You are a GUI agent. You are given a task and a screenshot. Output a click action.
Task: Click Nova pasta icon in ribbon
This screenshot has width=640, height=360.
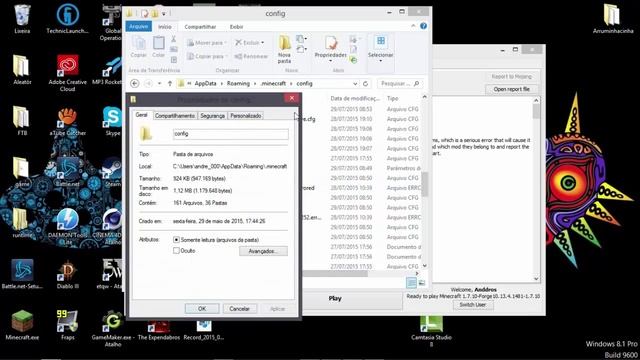(284, 49)
